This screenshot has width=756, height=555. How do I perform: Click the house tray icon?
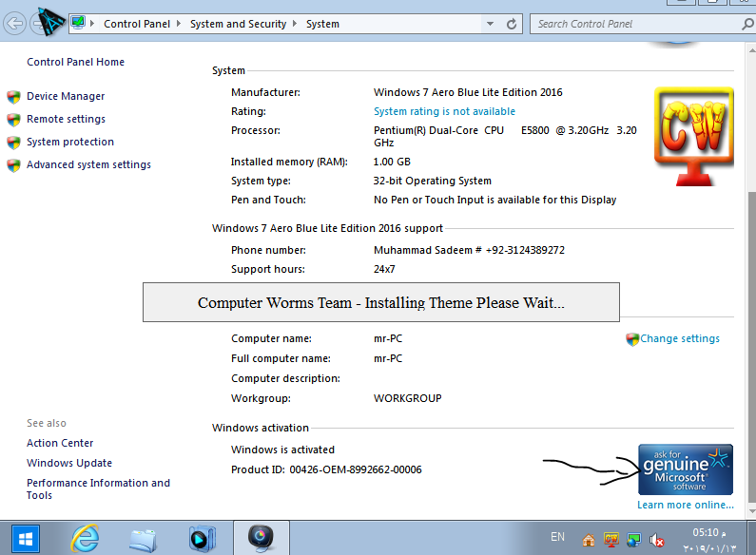[589, 541]
